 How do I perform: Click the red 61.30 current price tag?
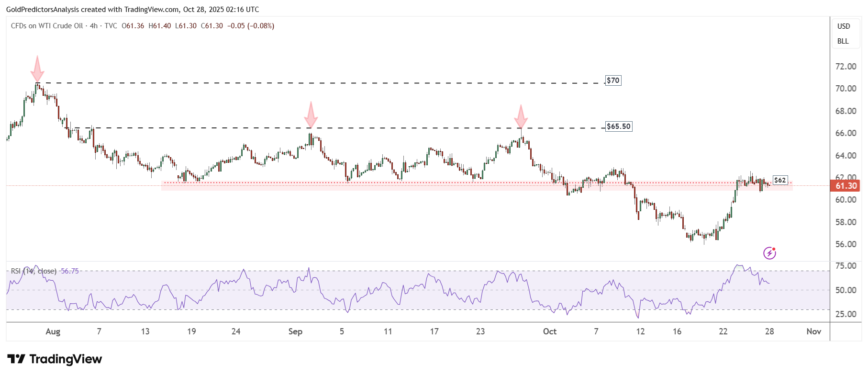(846, 186)
